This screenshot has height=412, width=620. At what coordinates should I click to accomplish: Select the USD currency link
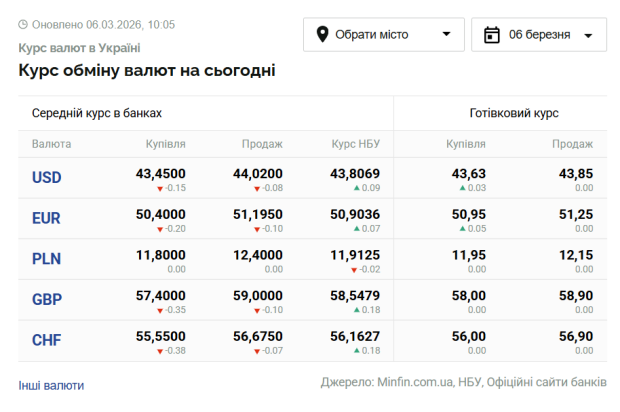click(x=47, y=178)
